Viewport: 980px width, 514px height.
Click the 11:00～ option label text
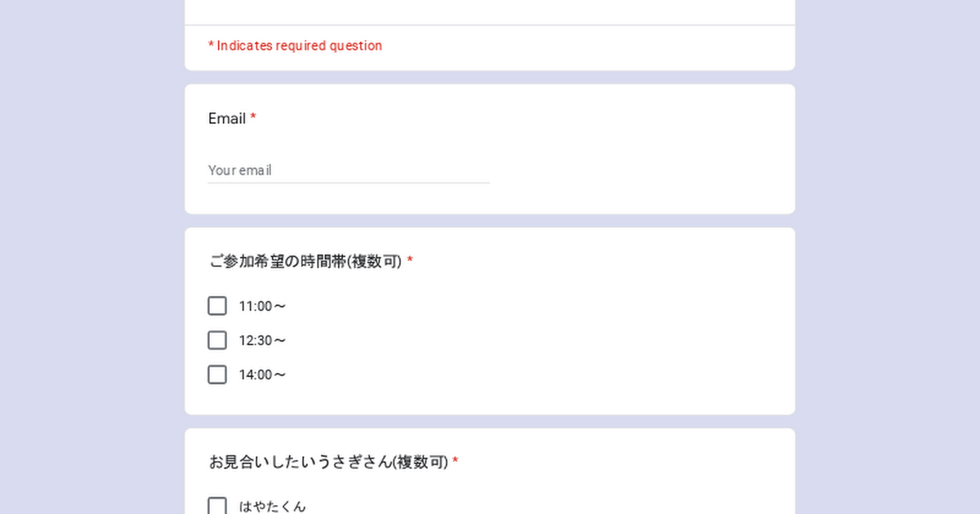(262, 307)
